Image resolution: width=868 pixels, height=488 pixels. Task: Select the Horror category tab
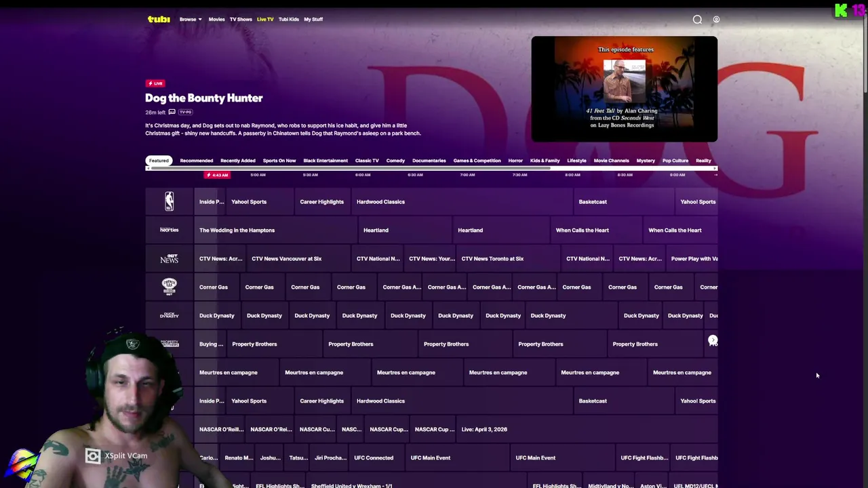515,161
